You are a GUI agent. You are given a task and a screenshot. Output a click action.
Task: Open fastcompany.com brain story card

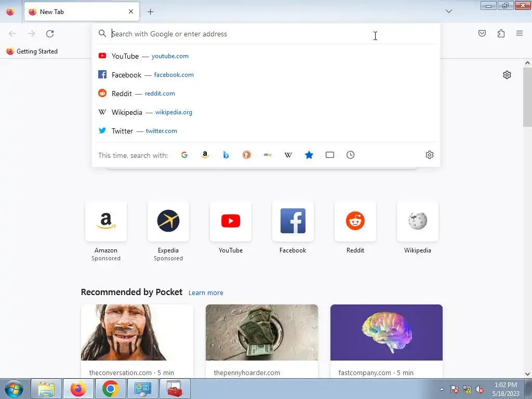coord(387,341)
